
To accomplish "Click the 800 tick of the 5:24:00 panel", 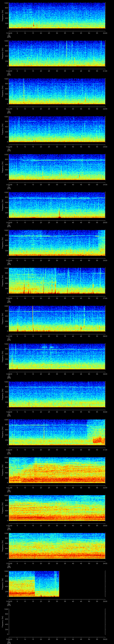I will tap(7, 197).
